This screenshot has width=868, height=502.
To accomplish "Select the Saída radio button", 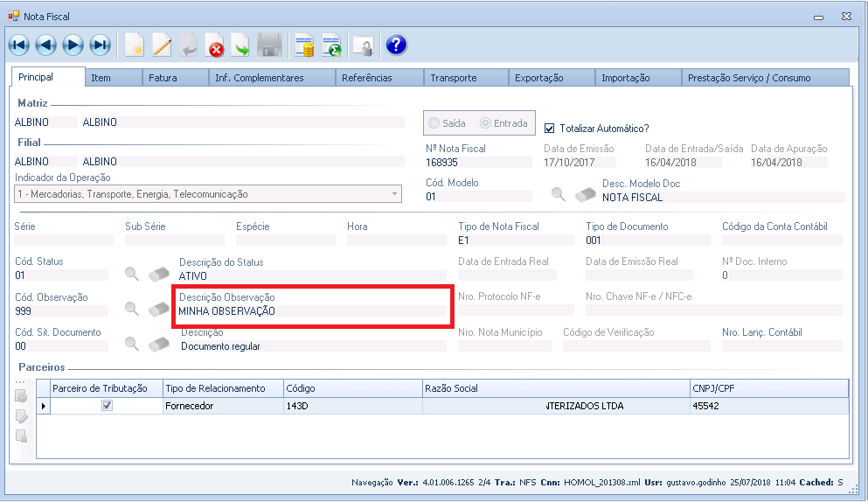I will pyautogui.click(x=434, y=123).
